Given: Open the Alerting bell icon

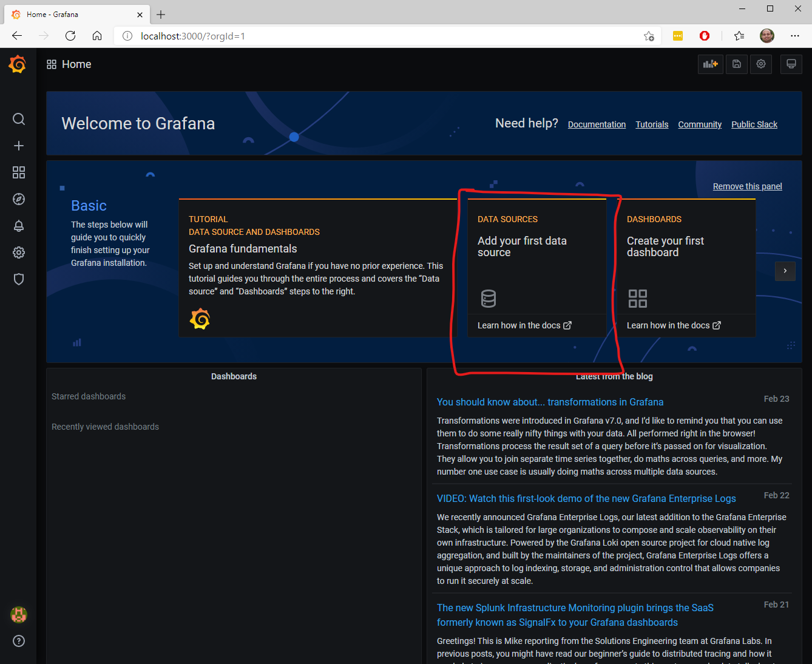Looking at the screenshot, I should [19, 226].
